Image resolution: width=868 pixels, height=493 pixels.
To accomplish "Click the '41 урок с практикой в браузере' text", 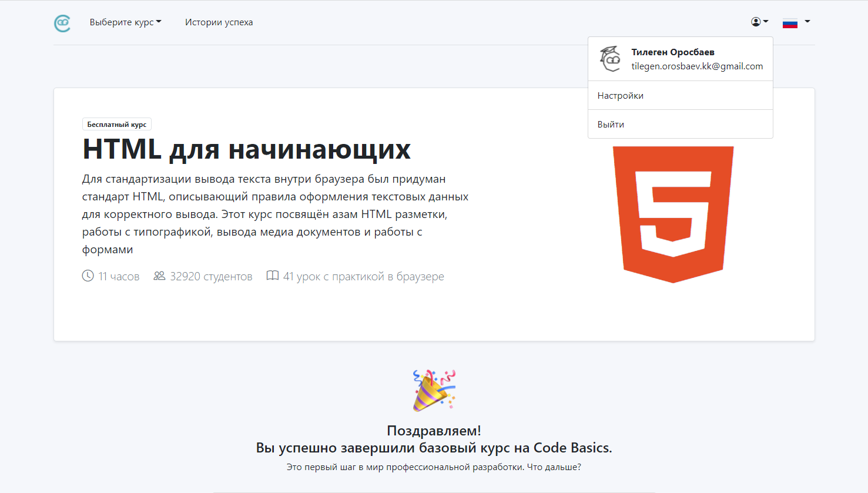I will point(363,277).
